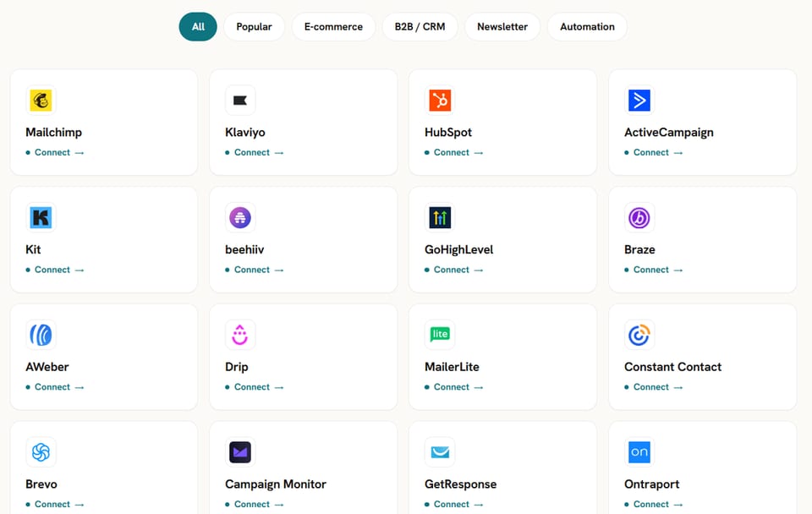Filter integrations by E-commerce
The width and height of the screenshot is (812, 514).
coord(333,27)
